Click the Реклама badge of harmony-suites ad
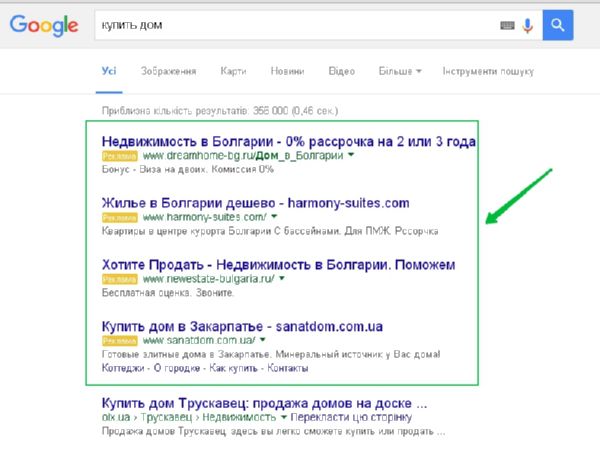 (120, 218)
